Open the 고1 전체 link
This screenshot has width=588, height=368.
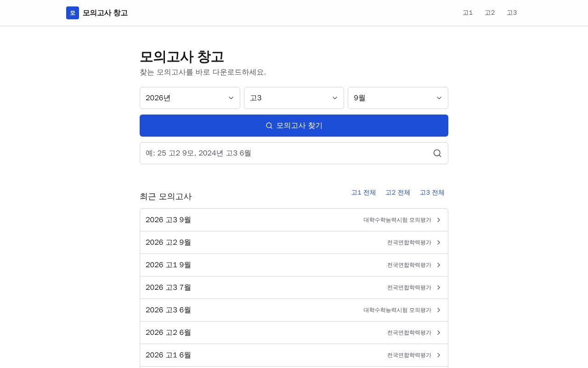click(x=363, y=193)
